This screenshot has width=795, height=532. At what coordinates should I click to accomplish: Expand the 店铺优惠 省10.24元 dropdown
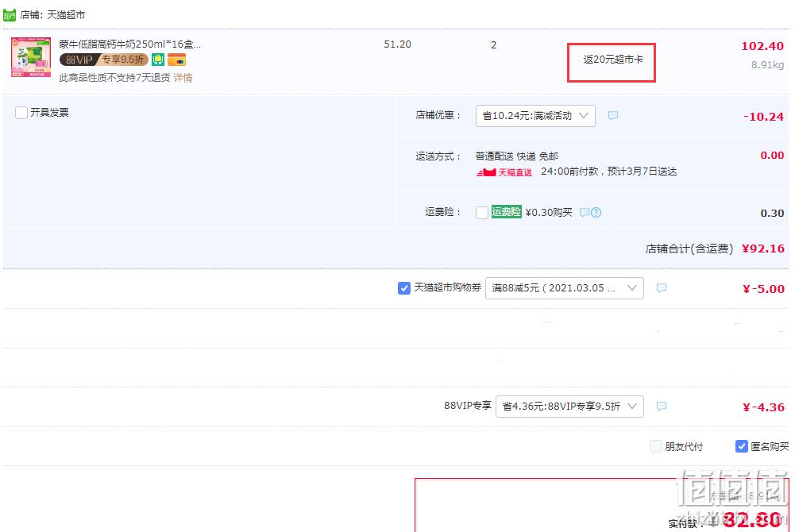[x=535, y=115]
